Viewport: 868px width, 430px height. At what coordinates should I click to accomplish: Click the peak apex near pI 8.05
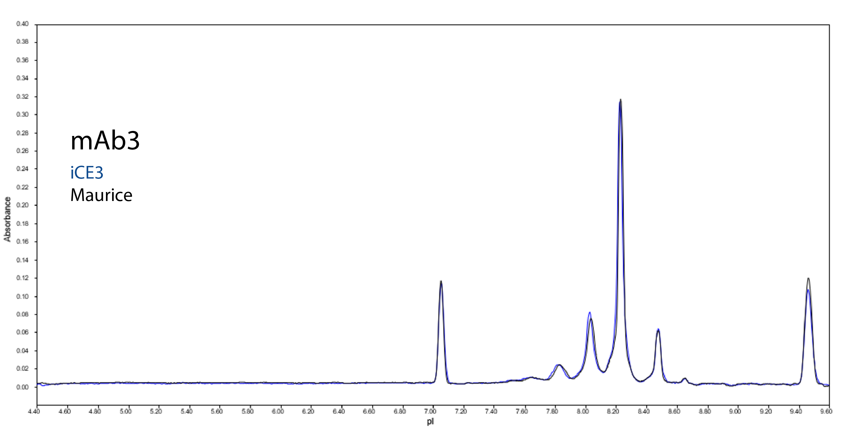590,313
